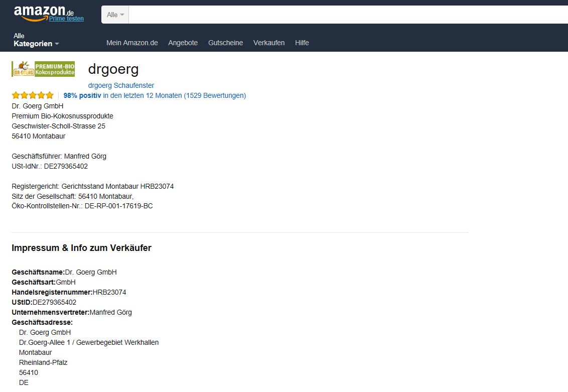The height and width of the screenshot is (392, 568).
Task: Click the Geschäftsadresse label
Action: pyautogui.click(x=42, y=322)
